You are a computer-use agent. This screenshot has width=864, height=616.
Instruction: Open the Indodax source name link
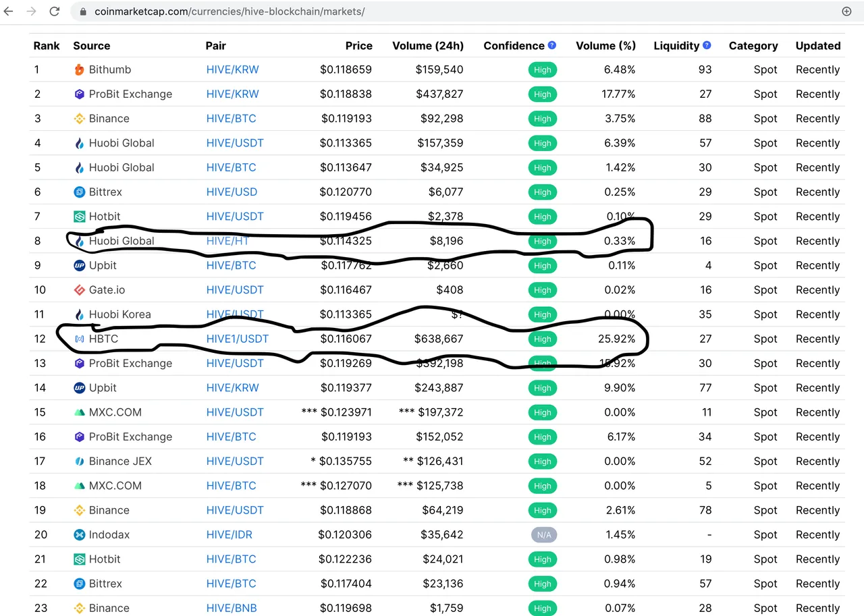pyautogui.click(x=109, y=535)
